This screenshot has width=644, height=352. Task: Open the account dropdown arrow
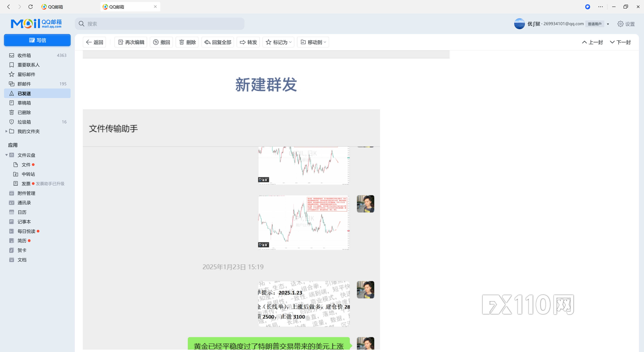(608, 24)
